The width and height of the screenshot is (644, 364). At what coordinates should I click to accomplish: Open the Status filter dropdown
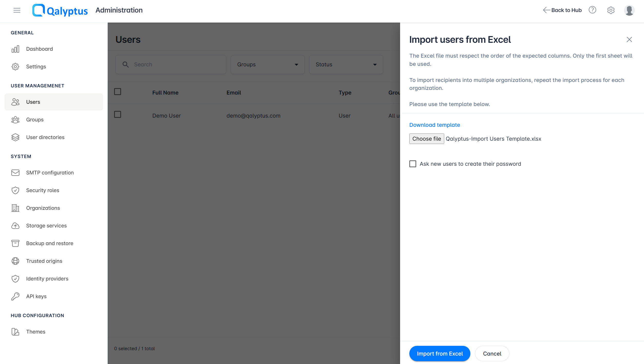coord(346,64)
